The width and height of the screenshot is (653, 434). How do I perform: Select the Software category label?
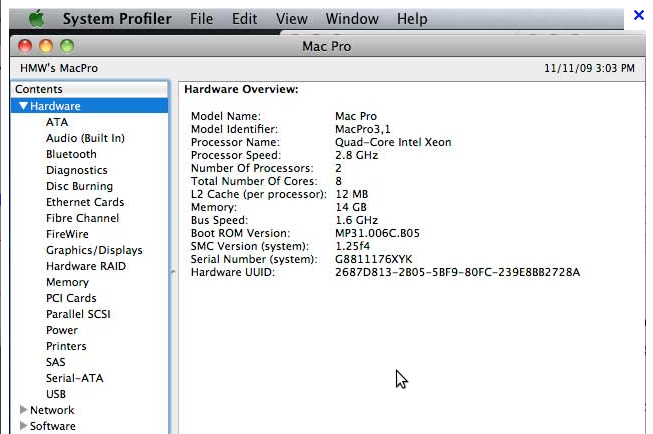tap(53, 426)
